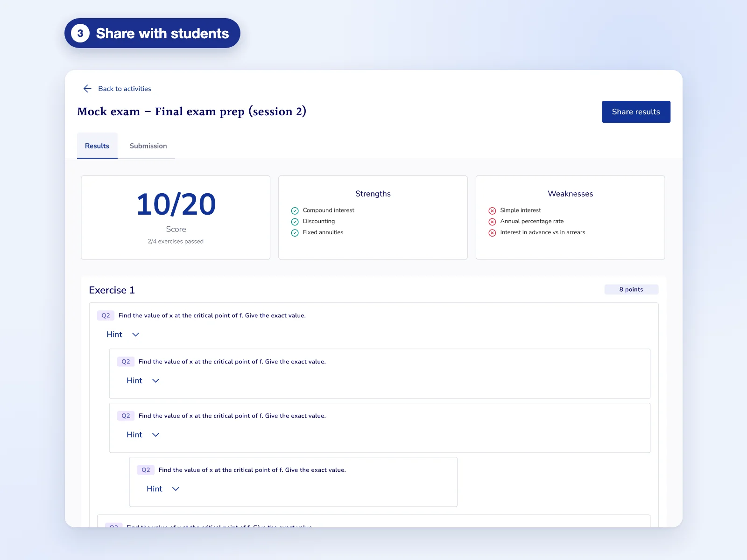This screenshot has width=747, height=560.
Task: Click Interest in advance vs in arrears
Action: click(543, 232)
